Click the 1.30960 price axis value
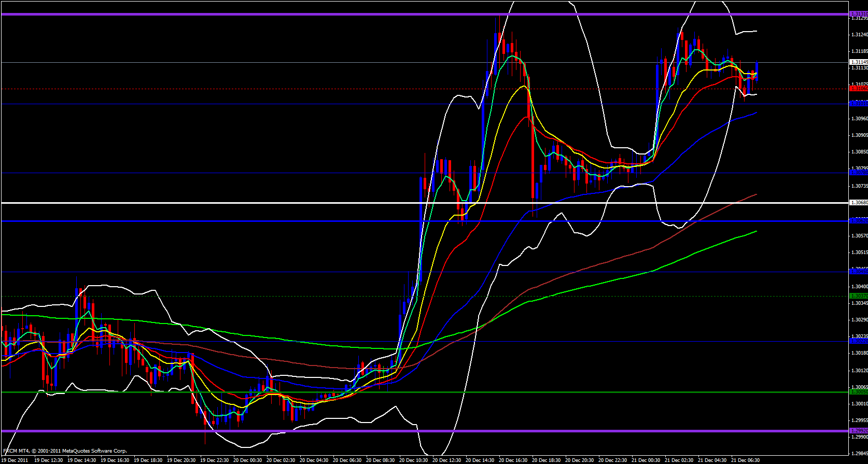The image size is (868, 464). (x=859, y=119)
